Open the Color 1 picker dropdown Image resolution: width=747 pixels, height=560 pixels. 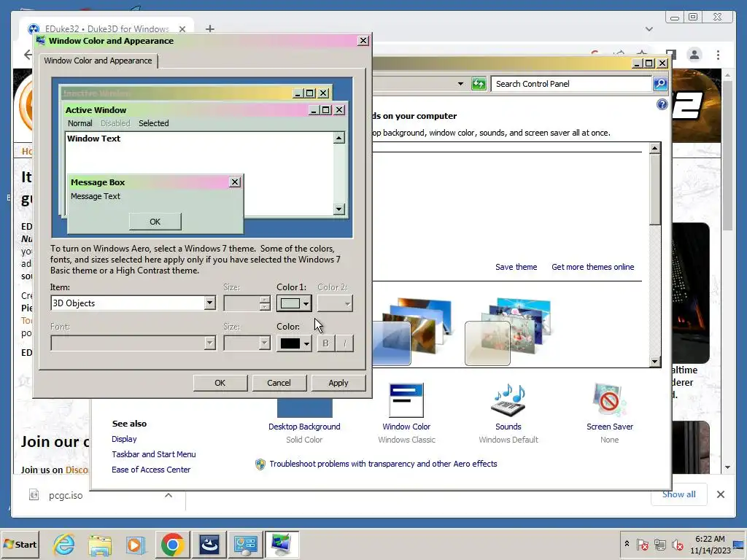coord(294,303)
